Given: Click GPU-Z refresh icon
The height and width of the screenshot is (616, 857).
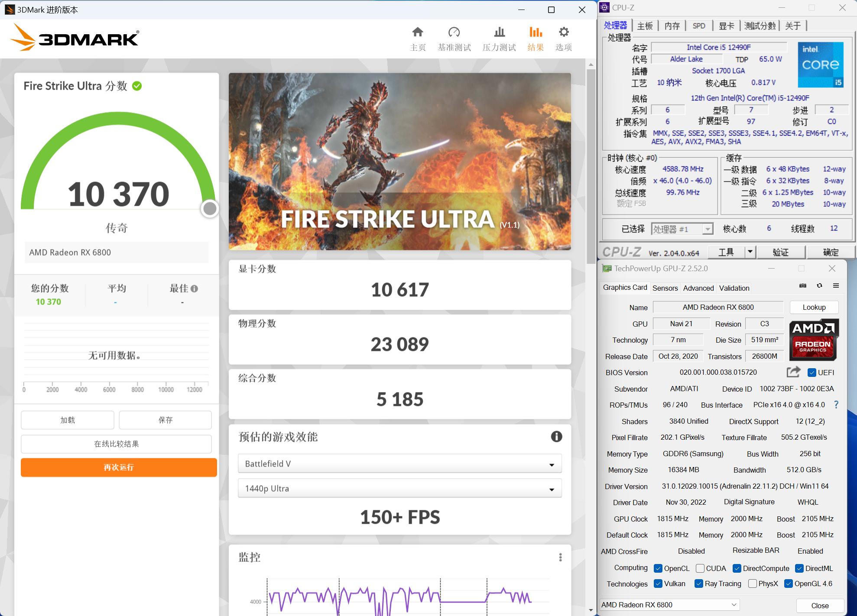Looking at the screenshot, I should [819, 286].
